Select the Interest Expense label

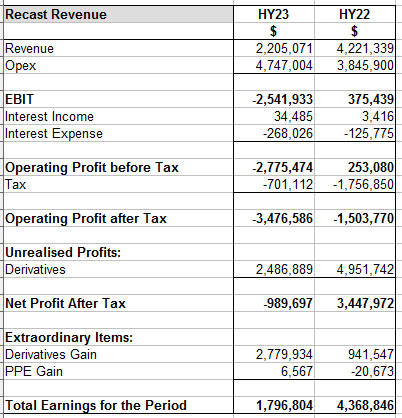[54, 134]
